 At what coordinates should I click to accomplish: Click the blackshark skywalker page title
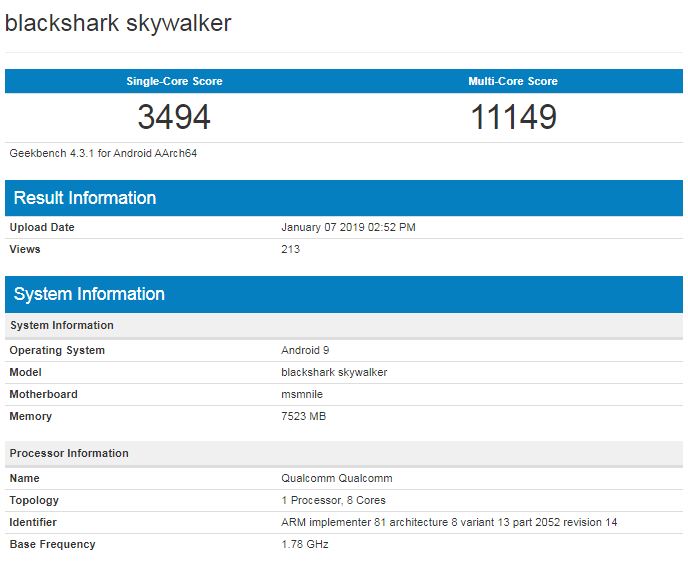click(x=118, y=23)
